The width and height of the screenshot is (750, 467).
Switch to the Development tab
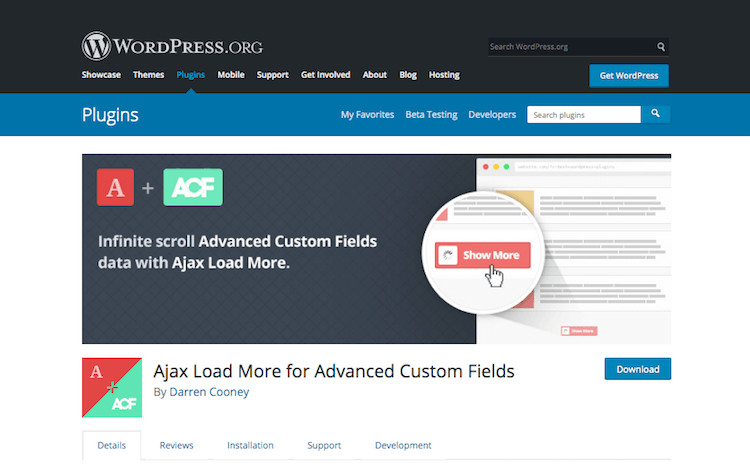[x=403, y=445]
